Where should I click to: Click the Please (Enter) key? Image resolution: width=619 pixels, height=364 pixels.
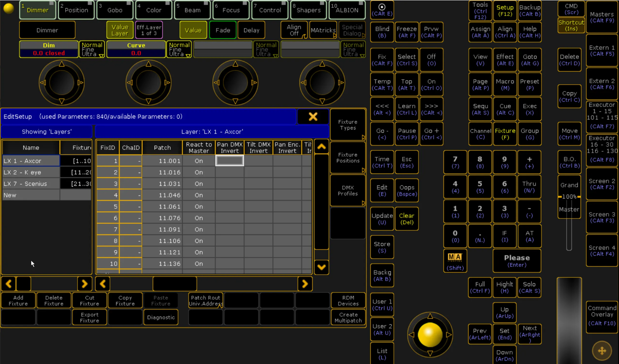(x=517, y=261)
